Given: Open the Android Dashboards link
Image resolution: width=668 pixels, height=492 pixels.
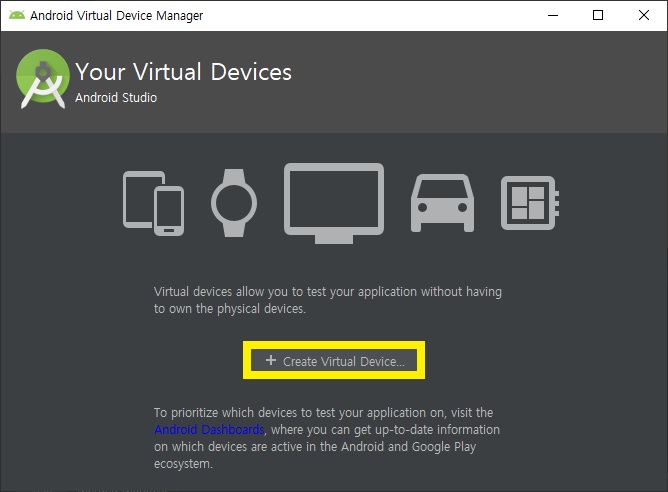Looking at the screenshot, I should (x=209, y=429).
